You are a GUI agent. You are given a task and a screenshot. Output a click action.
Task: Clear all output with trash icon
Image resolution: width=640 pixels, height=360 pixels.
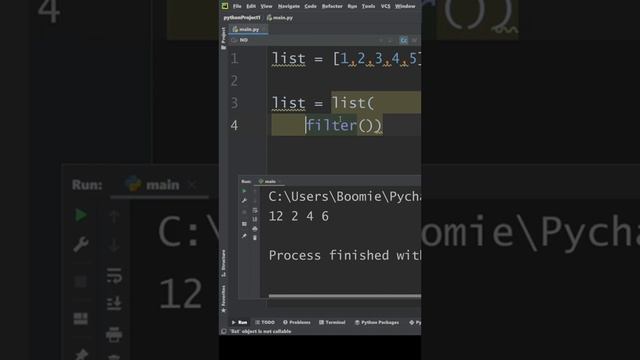point(255,238)
